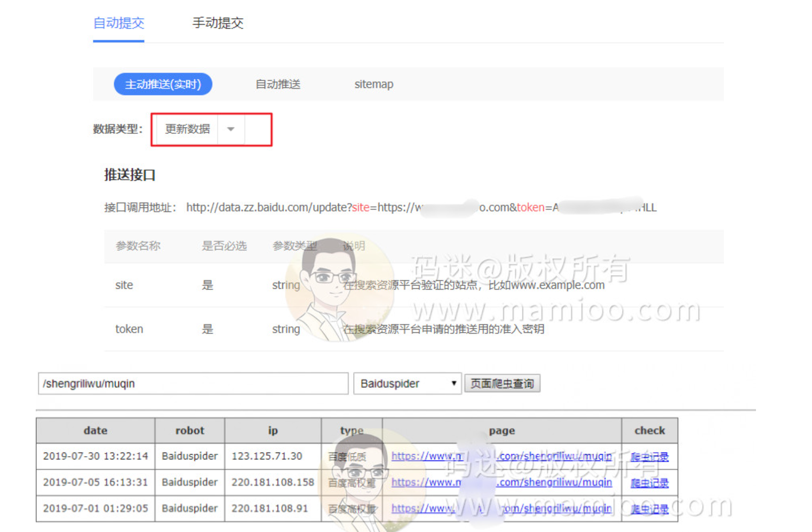The height and width of the screenshot is (532, 812).
Task: Click 爬虫记录 for the 220.181.108.158 row
Action: coord(649,483)
